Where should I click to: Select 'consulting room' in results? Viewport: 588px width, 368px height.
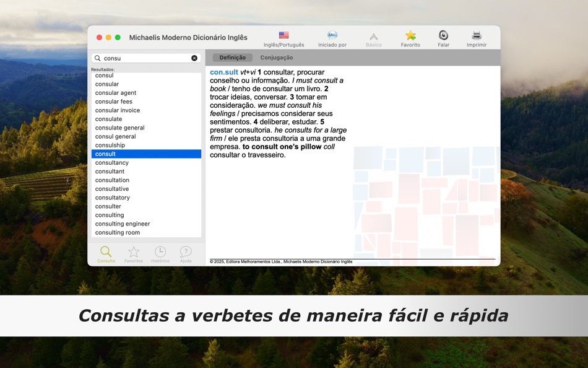[x=146, y=232]
